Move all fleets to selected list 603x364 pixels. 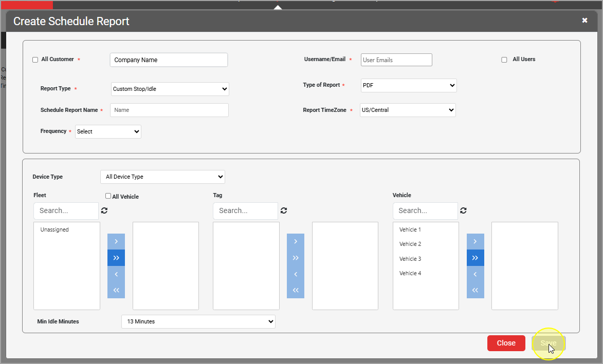point(116,258)
